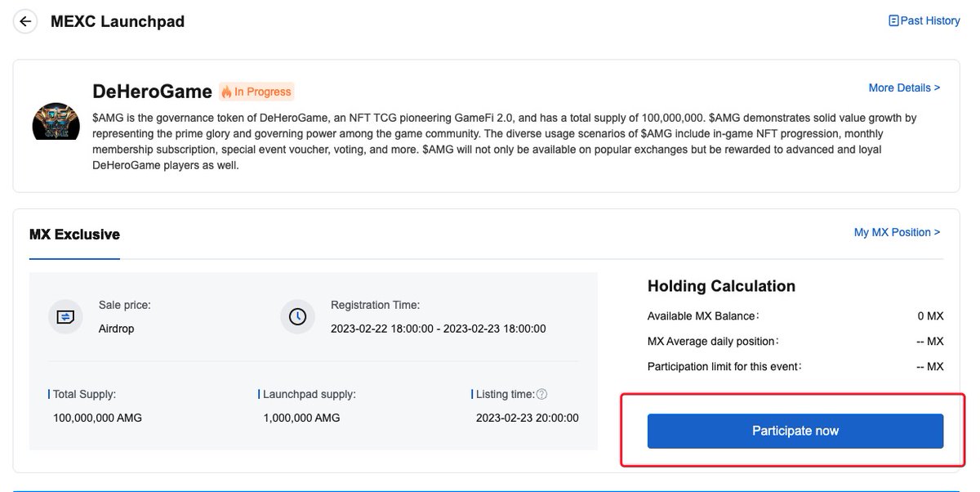Click the MX Average daily position label
980x492 pixels.
[x=713, y=341]
